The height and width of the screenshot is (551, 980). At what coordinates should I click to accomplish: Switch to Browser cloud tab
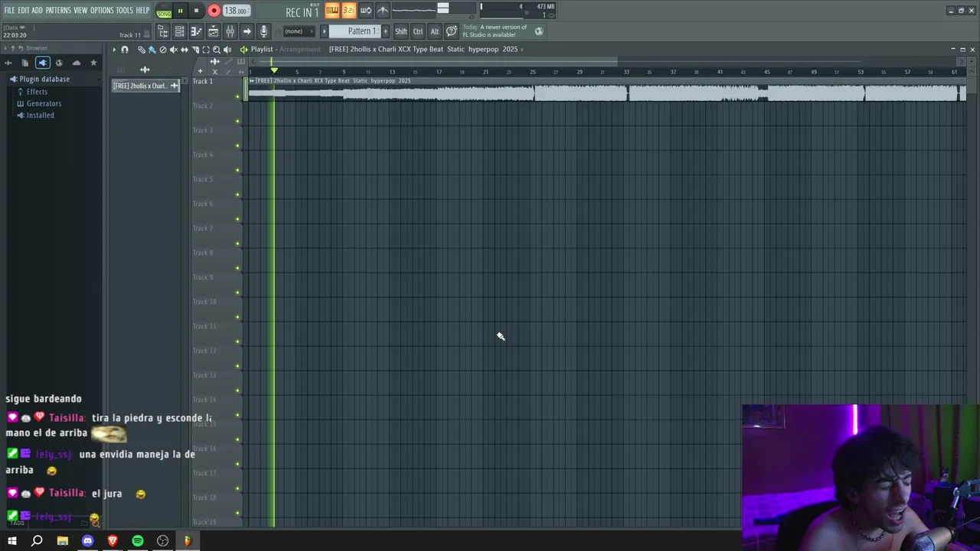point(77,63)
